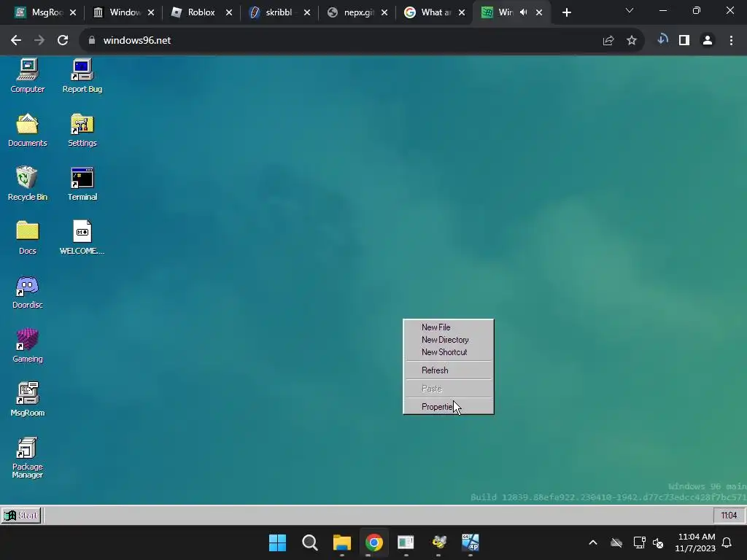747x560 pixels.
Task: Reload the windows96.net page
Action: [63, 41]
